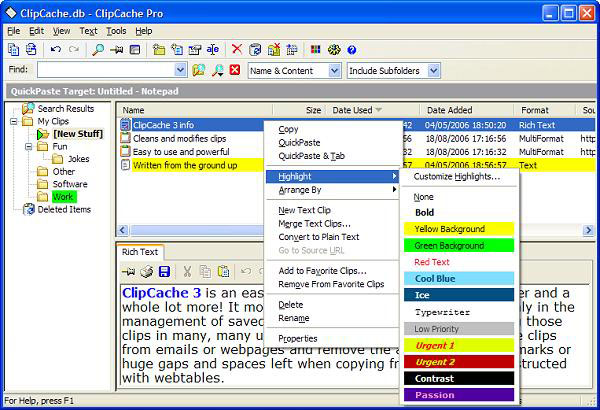Click the recycle bin toolbar icon
Screen dimensions: 600x410
(255, 49)
